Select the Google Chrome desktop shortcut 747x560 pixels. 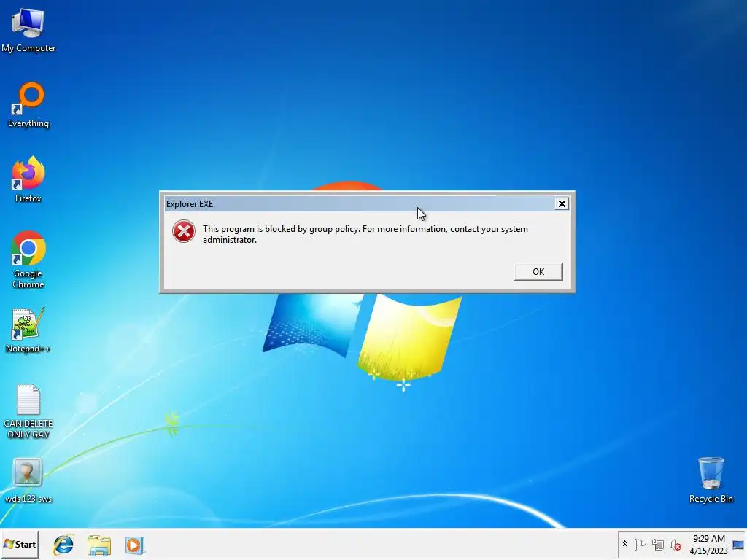point(28,260)
